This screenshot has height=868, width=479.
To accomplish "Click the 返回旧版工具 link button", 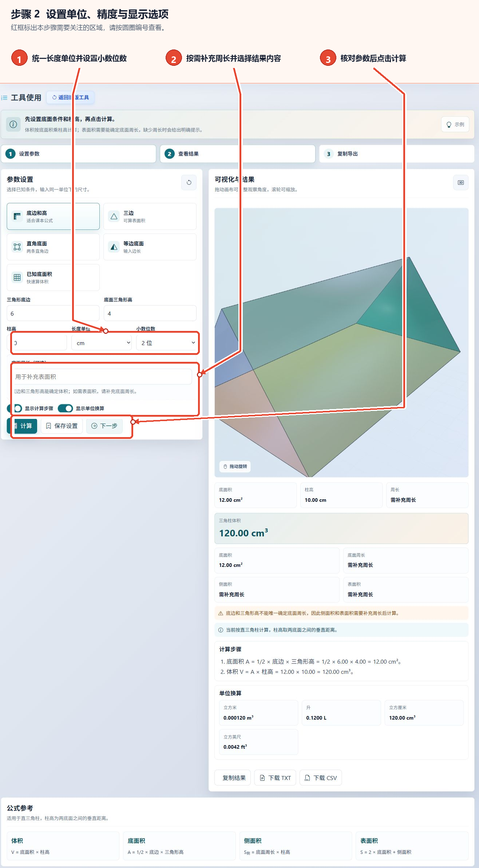I will pyautogui.click(x=71, y=97).
